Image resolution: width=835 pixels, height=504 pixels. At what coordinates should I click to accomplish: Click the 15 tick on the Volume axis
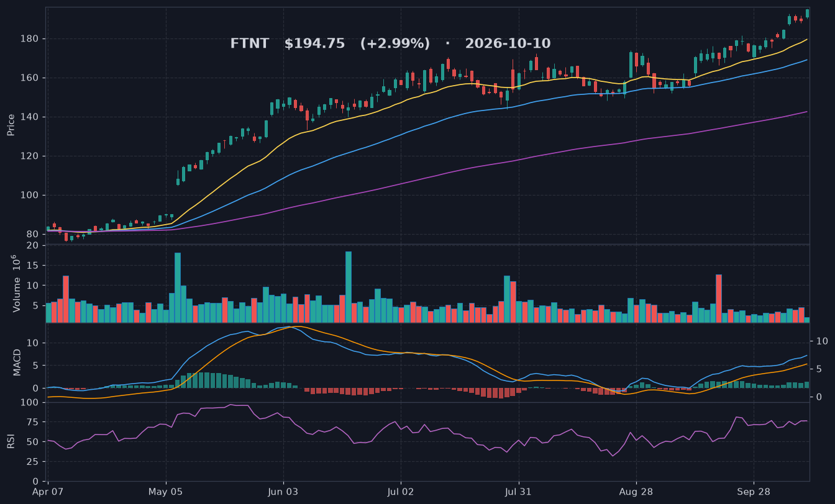(33, 266)
